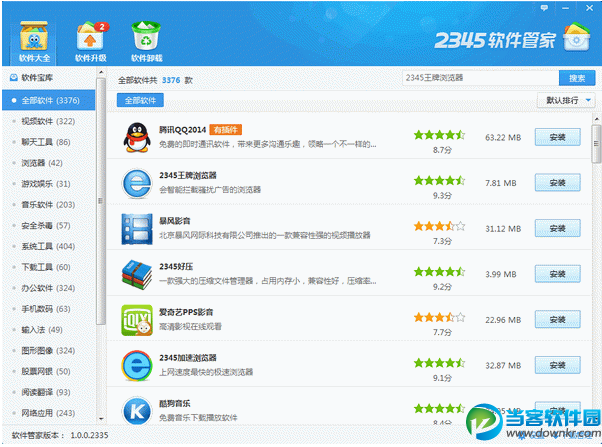Click the 9.3分 score text

(x=442, y=195)
